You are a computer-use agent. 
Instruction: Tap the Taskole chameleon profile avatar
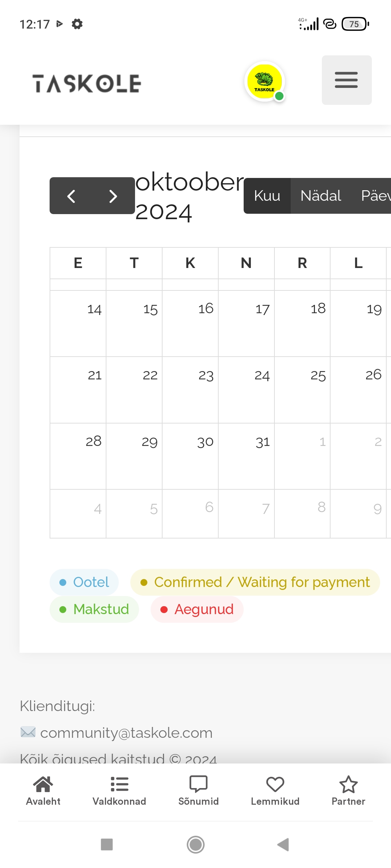coord(265,81)
